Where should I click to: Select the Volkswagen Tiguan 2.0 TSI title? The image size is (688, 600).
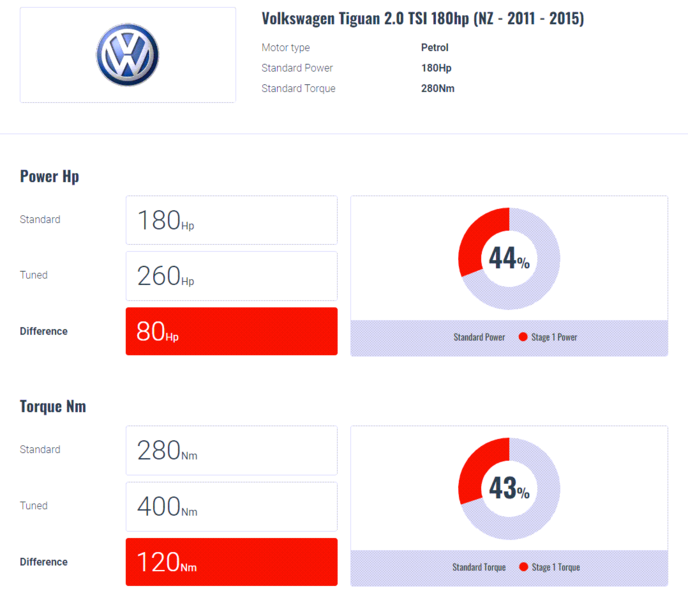point(423,18)
